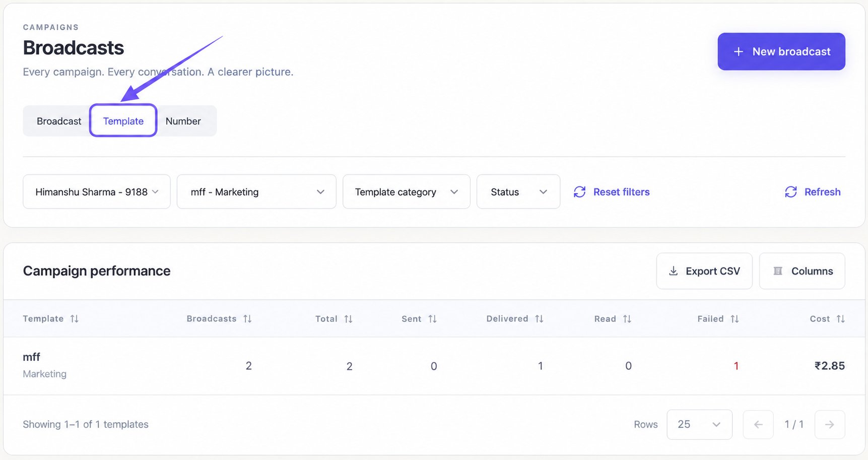Go to next page arrow

click(x=830, y=425)
